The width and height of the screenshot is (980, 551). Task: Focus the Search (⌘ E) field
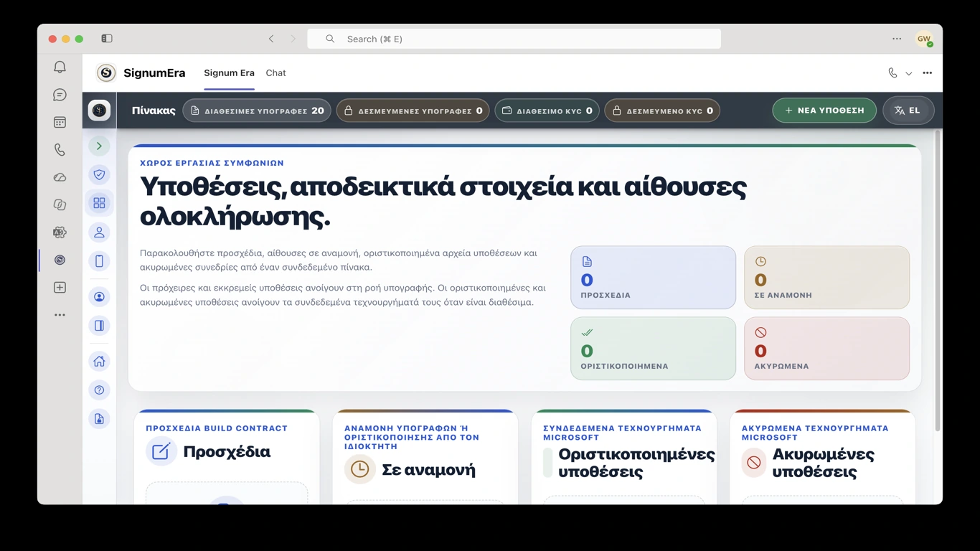point(514,39)
